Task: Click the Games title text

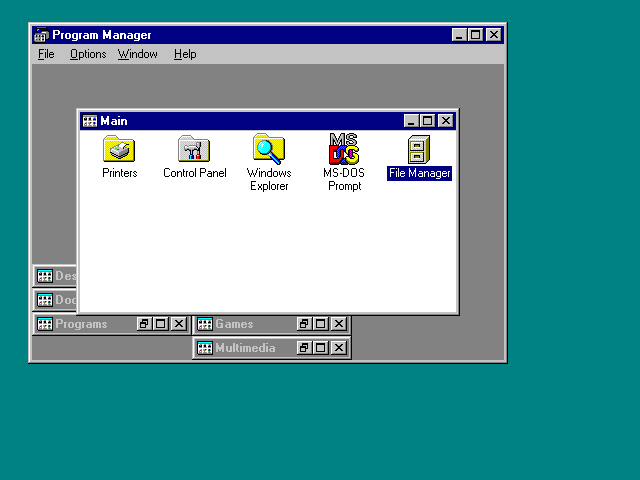Action: click(234, 324)
